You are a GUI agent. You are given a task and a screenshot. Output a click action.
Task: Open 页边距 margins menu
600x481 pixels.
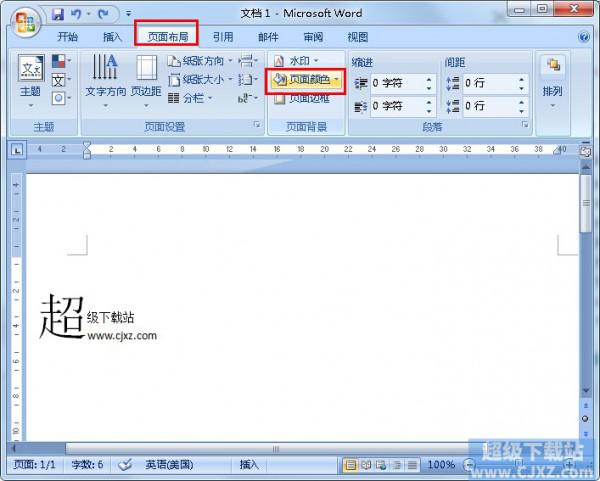pyautogui.click(x=146, y=80)
